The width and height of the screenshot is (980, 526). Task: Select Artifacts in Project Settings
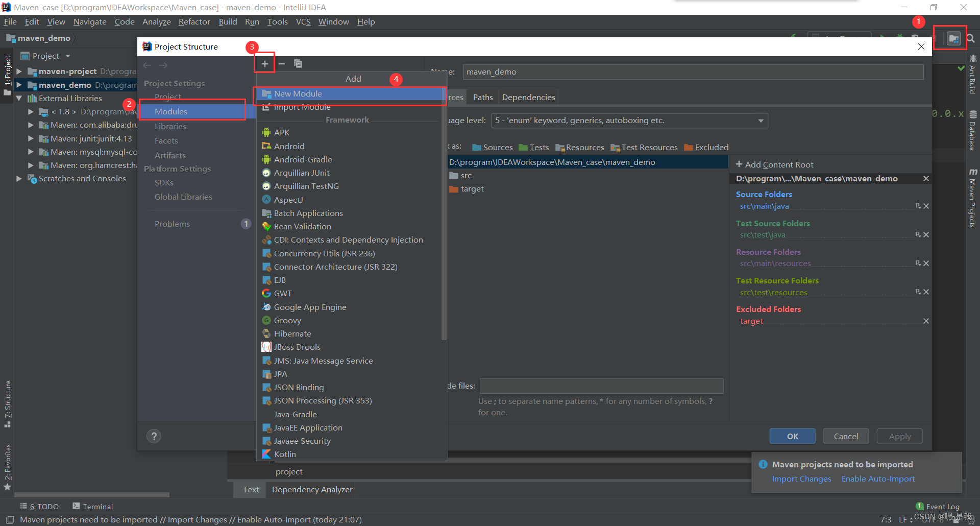(170, 155)
